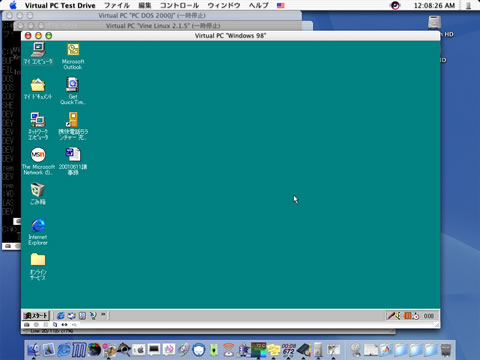
Task: Click the hard disk status icon in Virtual PC
Action: (27, 324)
